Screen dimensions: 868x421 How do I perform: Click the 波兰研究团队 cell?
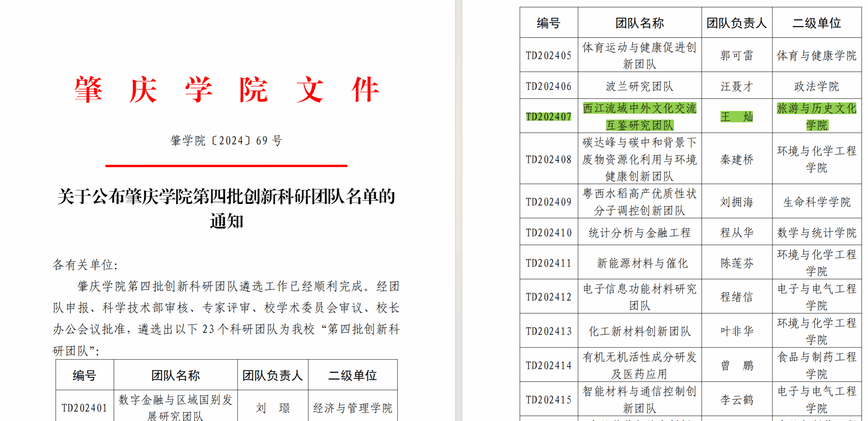[x=639, y=86]
